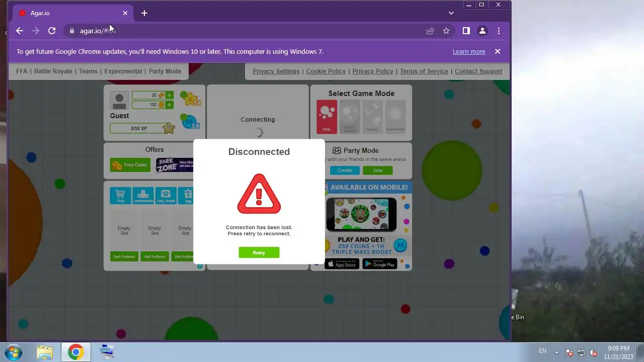Image resolution: width=644 pixels, height=362 pixels.
Task: Click the 3X star XP boost icon
Action: (191, 99)
